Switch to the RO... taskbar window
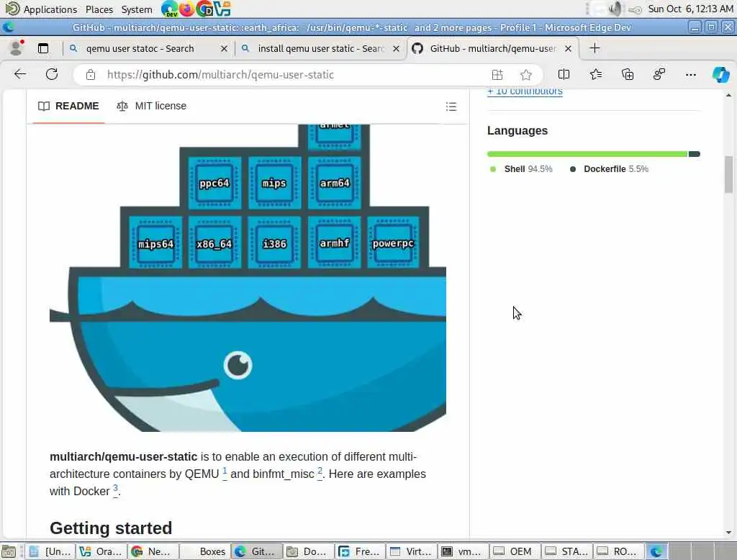The height and width of the screenshot is (560, 737). click(x=618, y=551)
